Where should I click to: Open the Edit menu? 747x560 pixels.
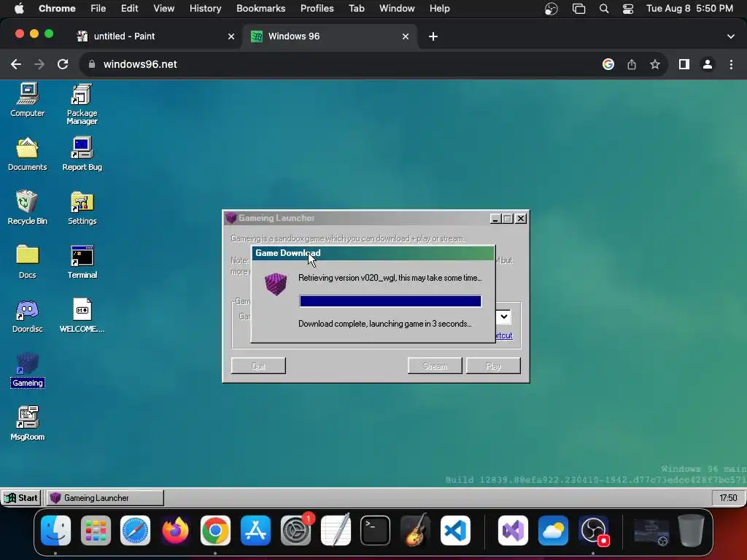coord(129,9)
